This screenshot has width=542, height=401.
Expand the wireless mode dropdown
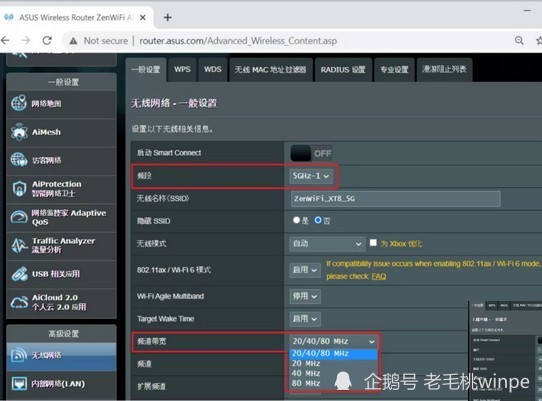click(327, 244)
